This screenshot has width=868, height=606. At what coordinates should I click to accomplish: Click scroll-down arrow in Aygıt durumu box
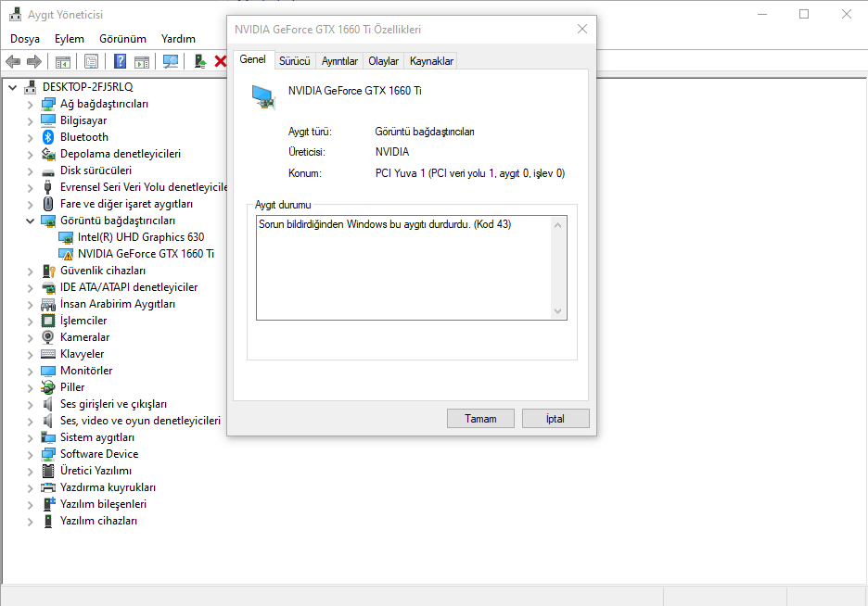coord(557,310)
